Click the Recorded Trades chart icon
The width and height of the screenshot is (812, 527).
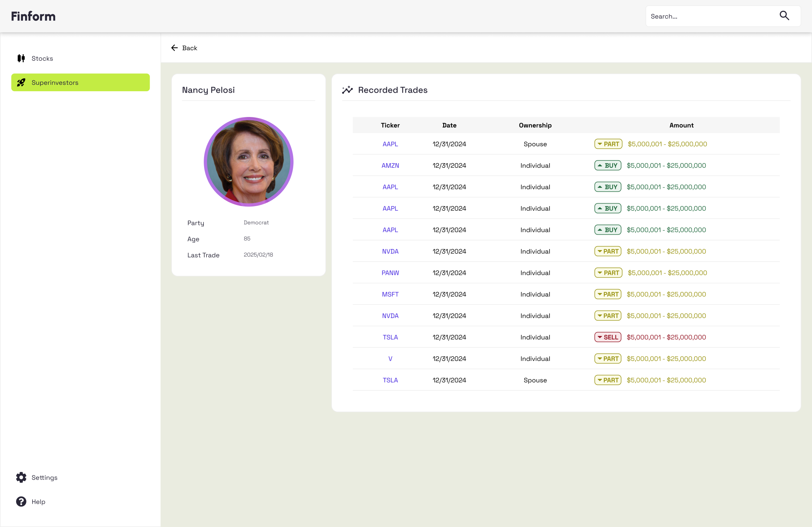(347, 90)
